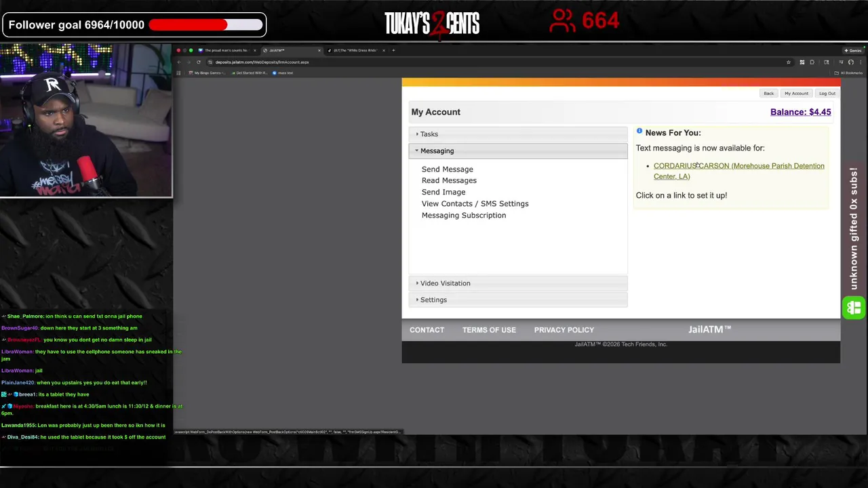Reload the JailATM page
Screen dimensions: 868x488
(199, 62)
